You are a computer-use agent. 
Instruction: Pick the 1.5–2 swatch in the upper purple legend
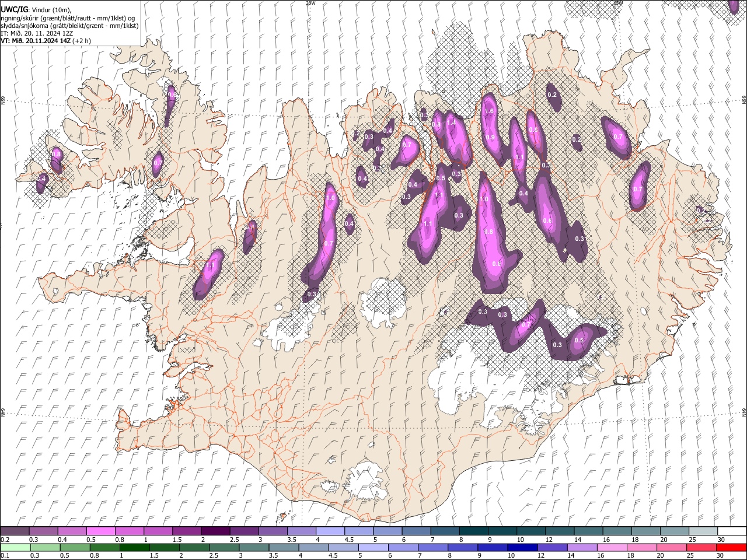pyautogui.click(x=187, y=531)
